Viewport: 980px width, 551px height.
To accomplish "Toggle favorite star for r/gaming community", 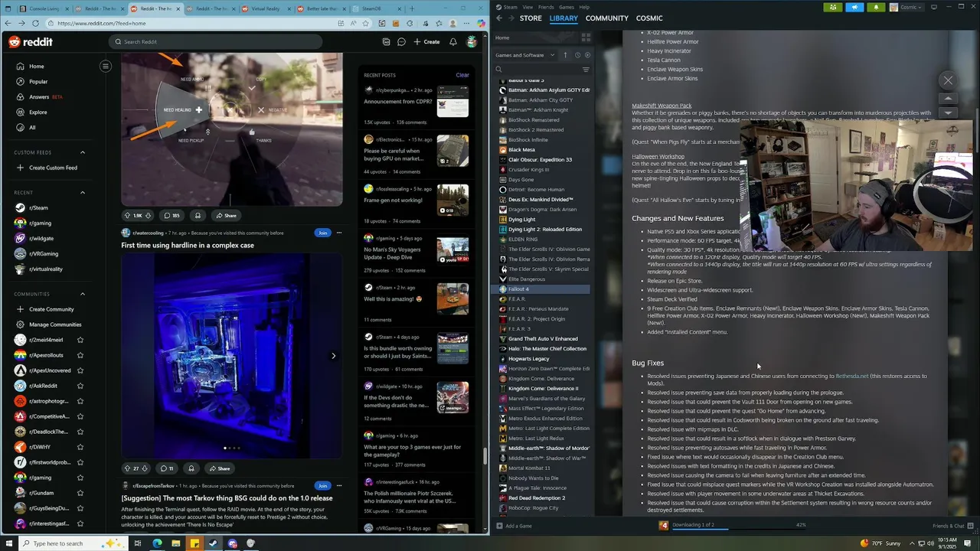I will click(x=80, y=478).
